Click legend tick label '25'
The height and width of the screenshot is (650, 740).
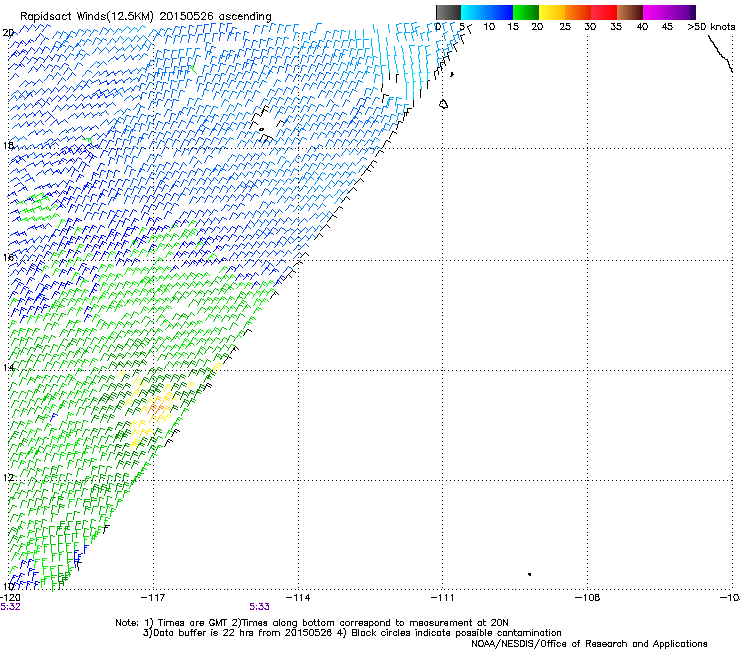tap(565, 27)
